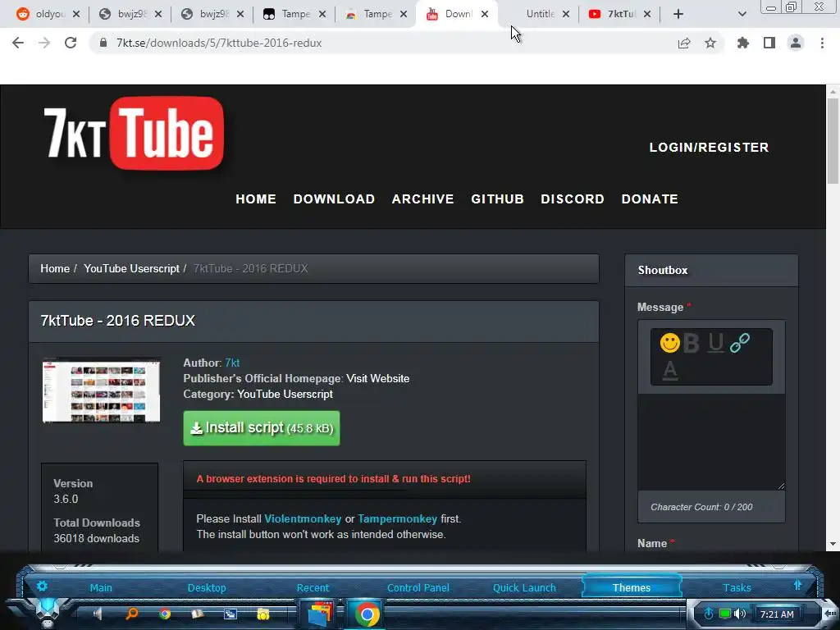Open small Chrome quick launch icon

coord(165,614)
